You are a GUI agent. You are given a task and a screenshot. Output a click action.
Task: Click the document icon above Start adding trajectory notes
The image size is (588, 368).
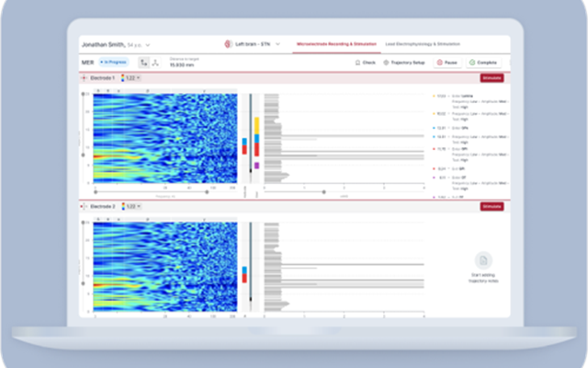483,260
